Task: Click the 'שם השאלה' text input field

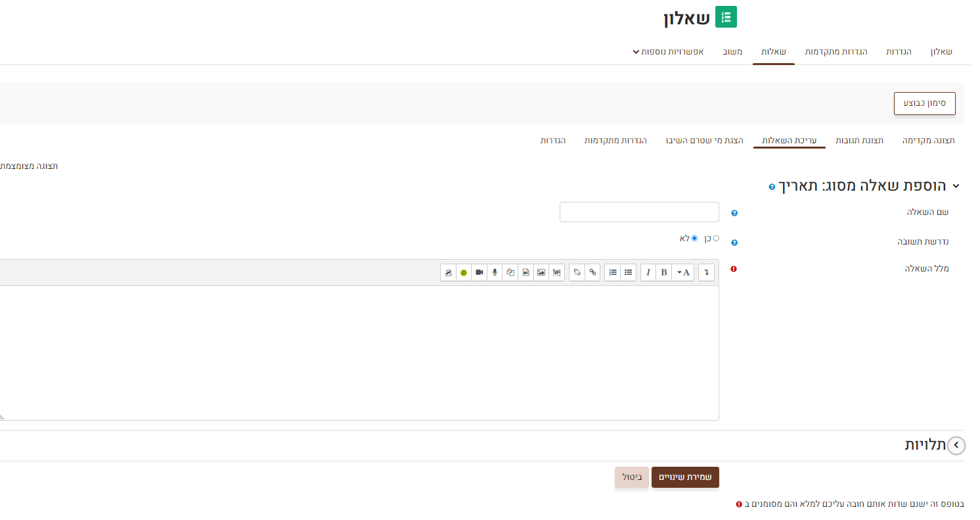Action: click(639, 212)
